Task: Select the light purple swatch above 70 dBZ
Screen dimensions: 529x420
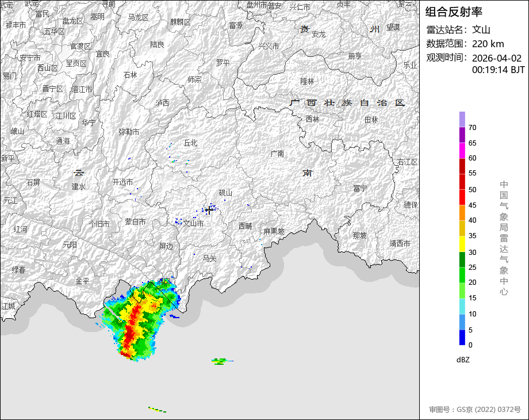Action: point(462,119)
